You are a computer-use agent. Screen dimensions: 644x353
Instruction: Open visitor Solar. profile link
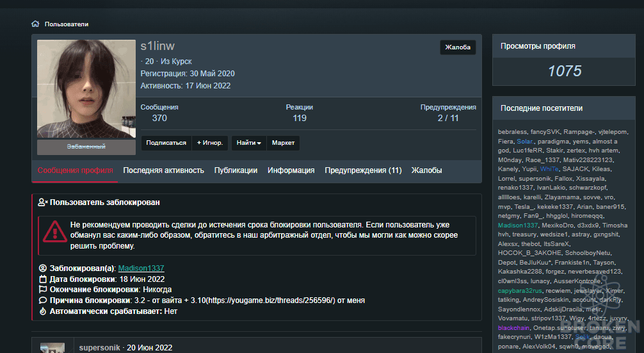click(x=526, y=142)
